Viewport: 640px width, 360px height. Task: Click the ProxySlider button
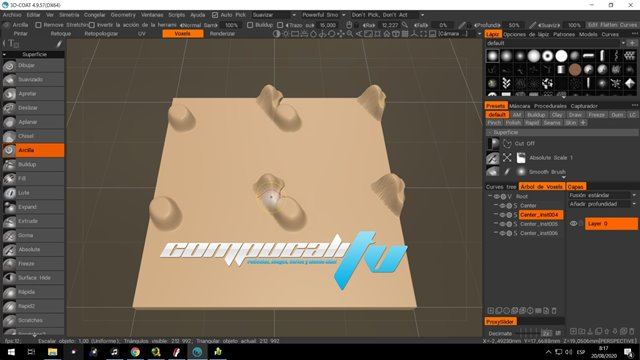[x=500, y=322]
